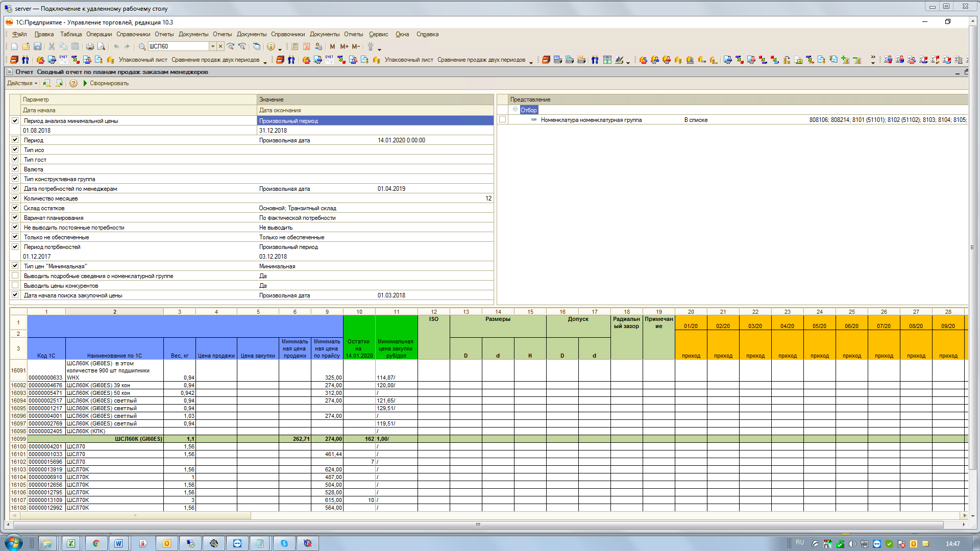The height and width of the screenshot is (551, 980).
Task: Open the calendar icon in toolbar
Action: pos(306,46)
